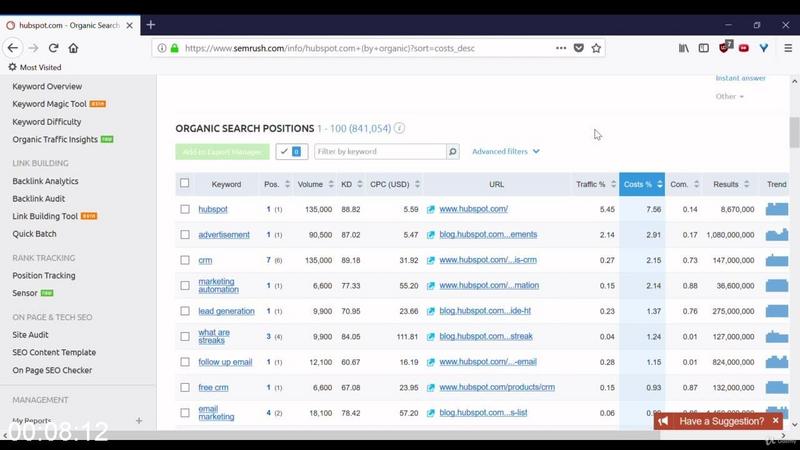Open the Other dropdown
This screenshot has height=450, width=800.
pyautogui.click(x=730, y=96)
